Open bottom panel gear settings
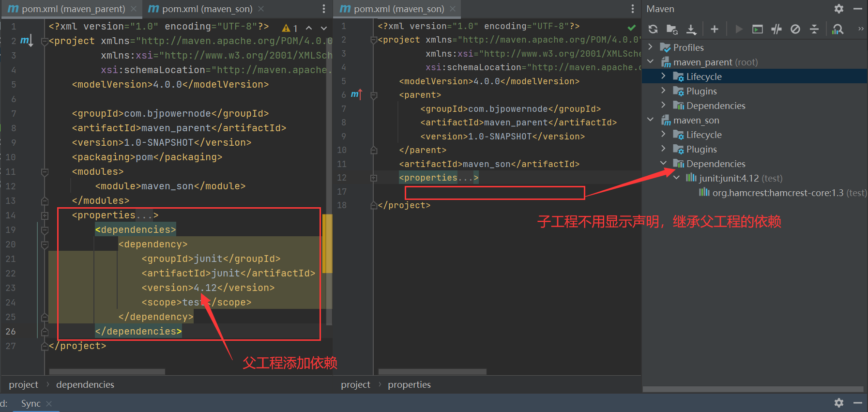Screen dimensions: 868x412 pos(839,403)
